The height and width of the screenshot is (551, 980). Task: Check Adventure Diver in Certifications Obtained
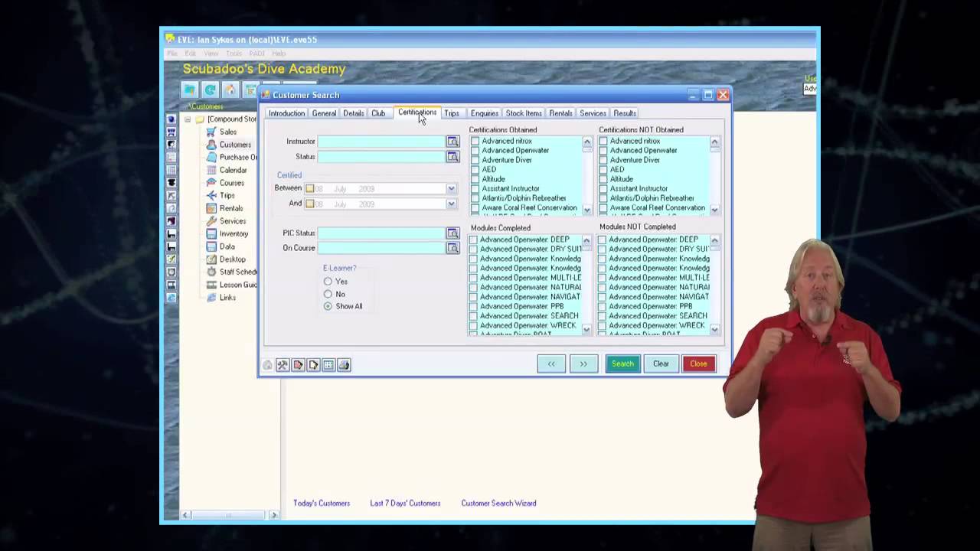(x=475, y=160)
